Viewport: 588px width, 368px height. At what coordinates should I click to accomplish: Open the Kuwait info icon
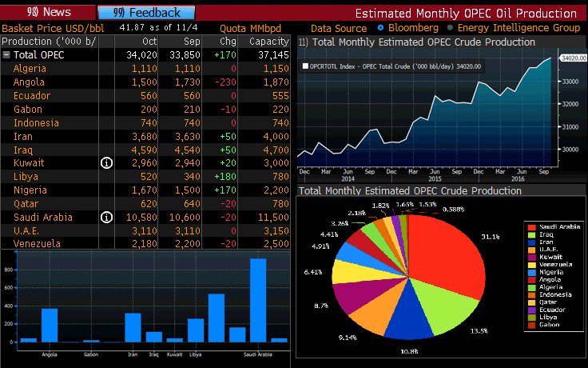106,163
